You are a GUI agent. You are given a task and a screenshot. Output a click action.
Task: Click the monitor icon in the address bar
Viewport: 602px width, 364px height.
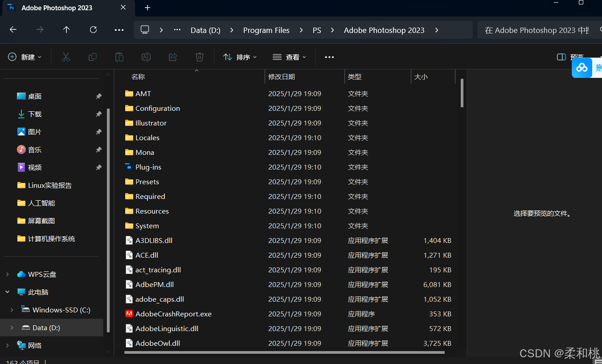point(145,30)
